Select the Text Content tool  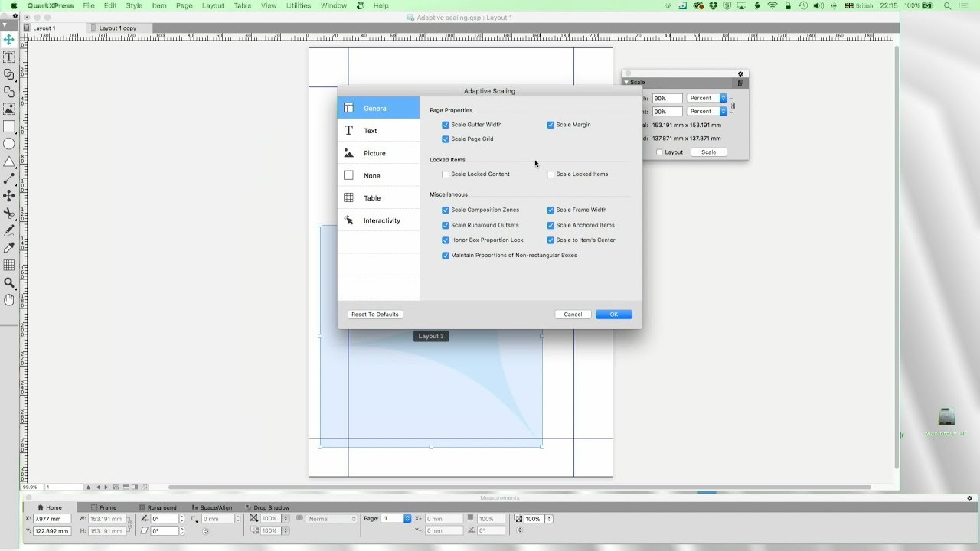[x=9, y=57]
